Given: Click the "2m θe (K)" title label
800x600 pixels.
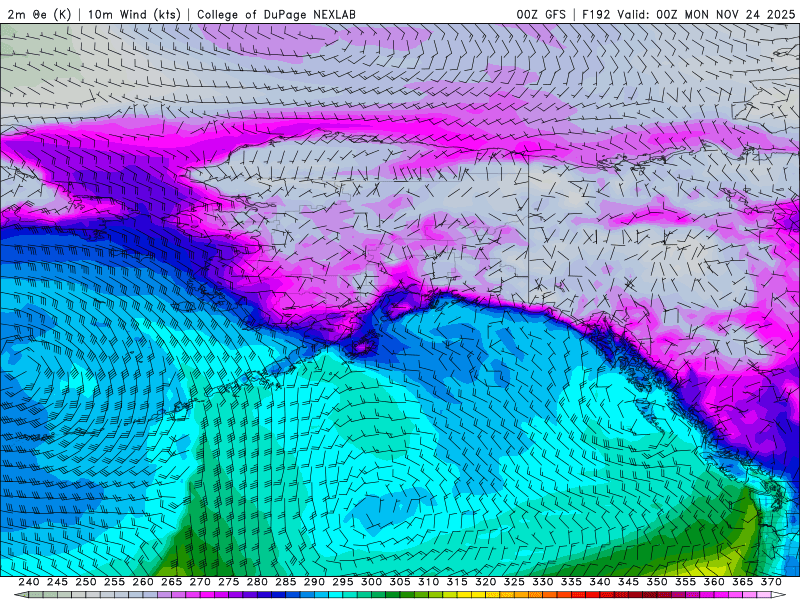Looking at the screenshot, I should (39, 14).
